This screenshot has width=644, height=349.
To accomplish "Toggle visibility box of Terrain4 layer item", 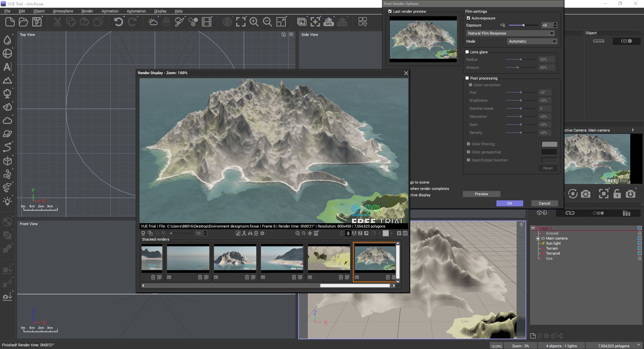I will (639, 253).
